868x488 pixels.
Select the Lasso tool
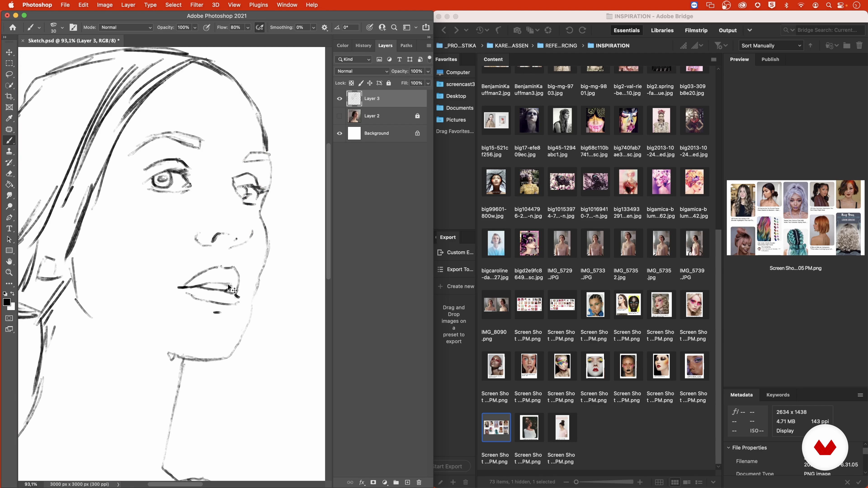point(9,74)
